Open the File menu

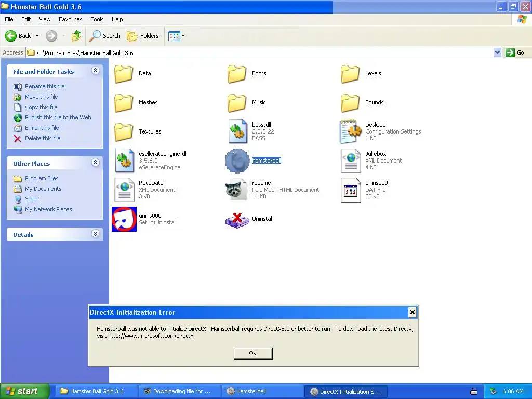pos(9,19)
